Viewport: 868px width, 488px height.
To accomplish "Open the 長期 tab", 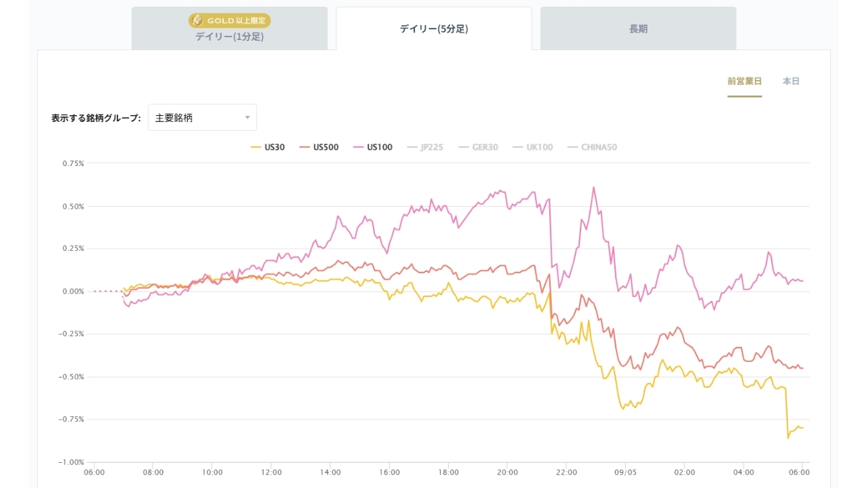I will point(638,28).
